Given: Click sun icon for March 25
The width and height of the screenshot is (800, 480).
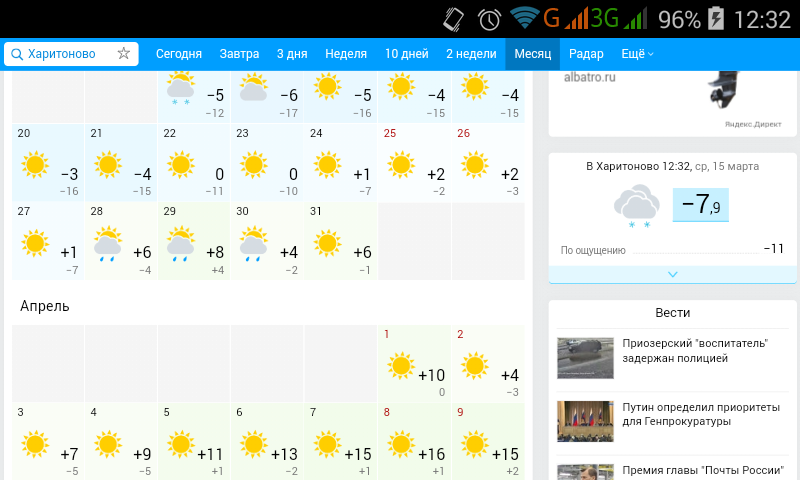Looking at the screenshot, I should (x=401, y=165).
